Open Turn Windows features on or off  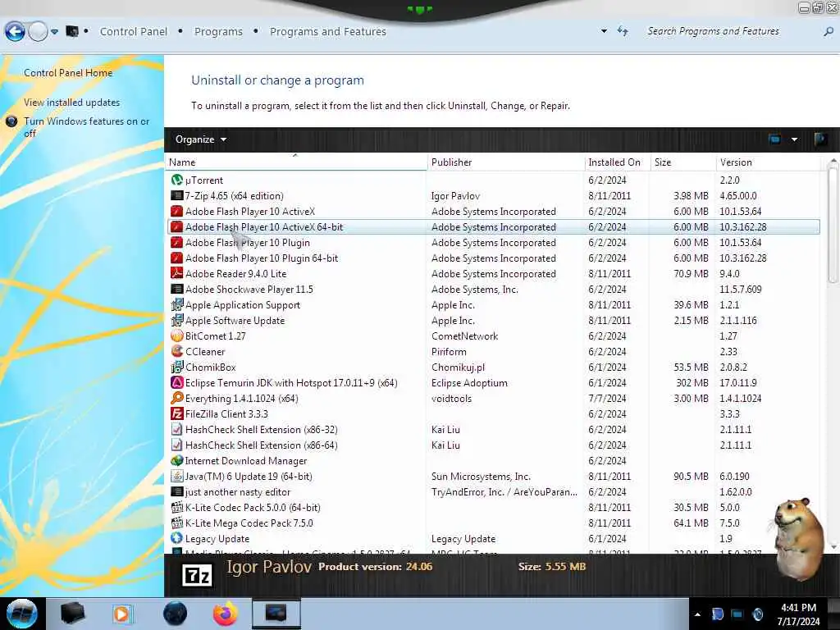point(86,127)
